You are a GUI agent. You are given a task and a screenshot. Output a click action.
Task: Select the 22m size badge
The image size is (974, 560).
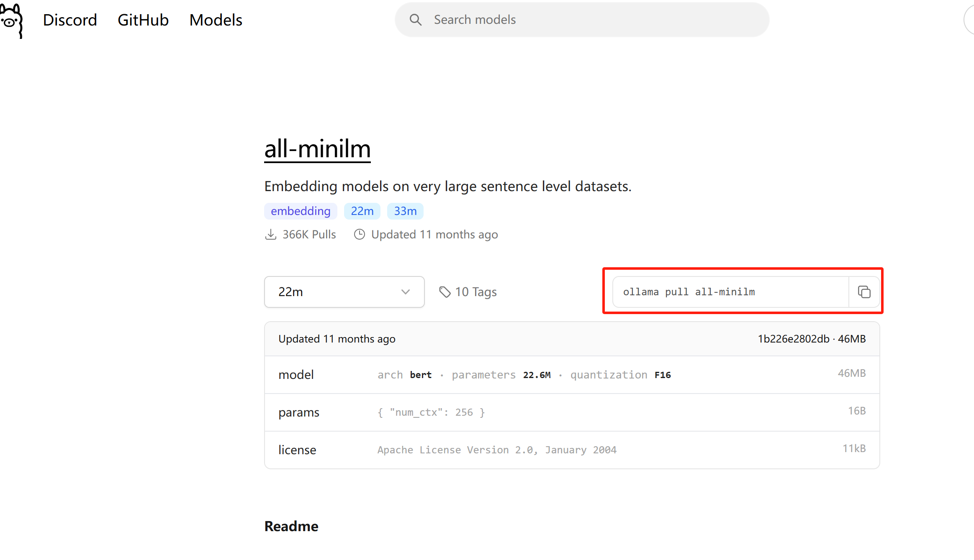[362, 211]
